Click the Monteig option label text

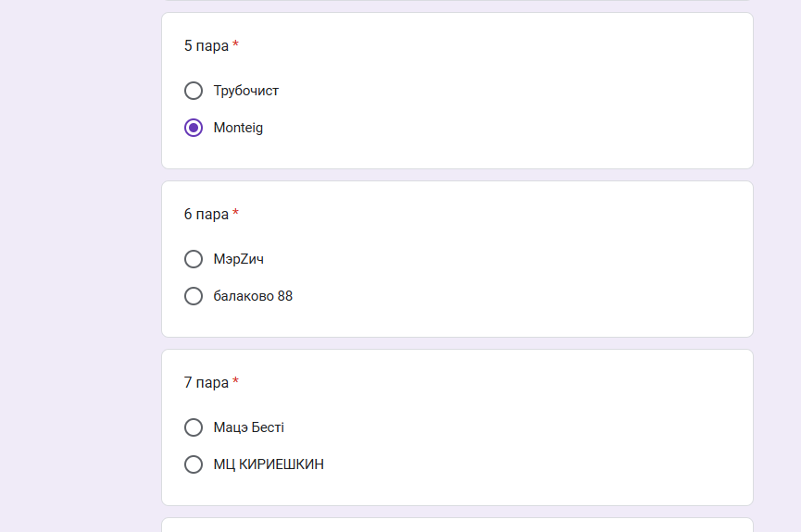pos(238,128)
